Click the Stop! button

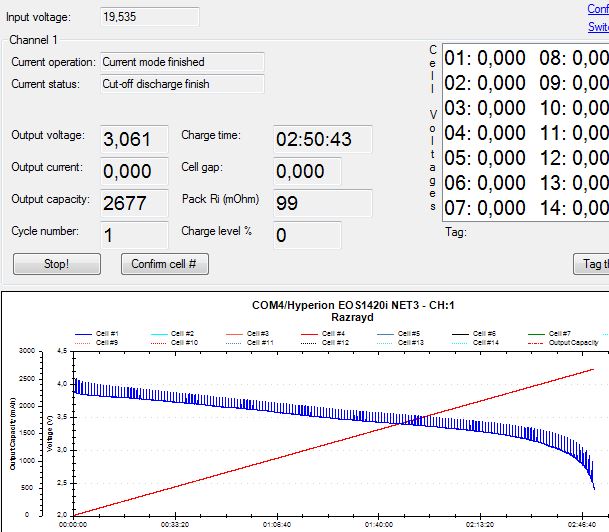[56, 264]
